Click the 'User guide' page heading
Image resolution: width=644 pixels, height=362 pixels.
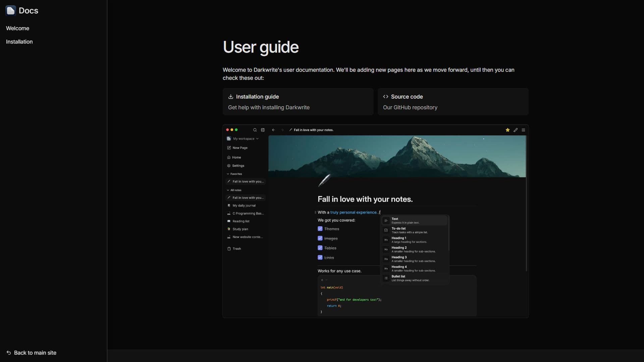click(x=261, y=47)
